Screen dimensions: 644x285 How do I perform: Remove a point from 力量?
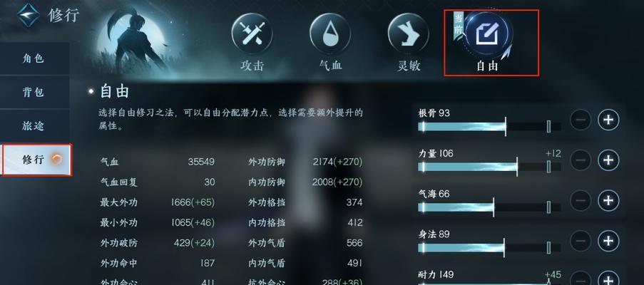tap(581, 160)
